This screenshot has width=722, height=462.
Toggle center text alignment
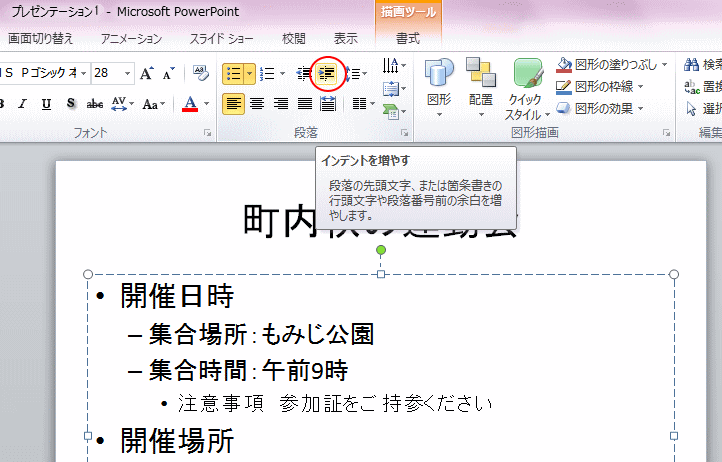[x=257, y=104]
